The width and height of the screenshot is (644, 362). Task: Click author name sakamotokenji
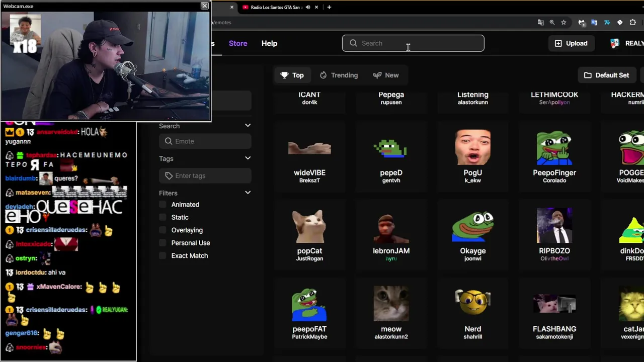tap(554, 337)
